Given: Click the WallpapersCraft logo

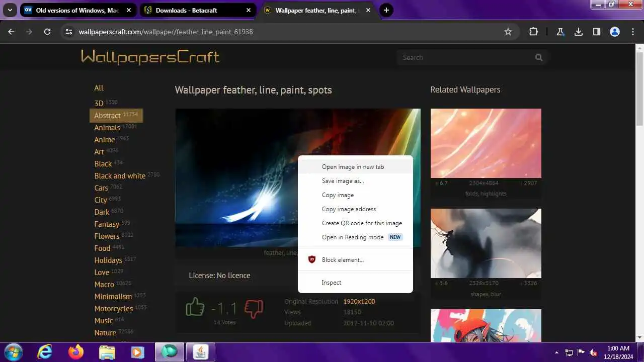Looking at the screenshot, I should 150,57.
